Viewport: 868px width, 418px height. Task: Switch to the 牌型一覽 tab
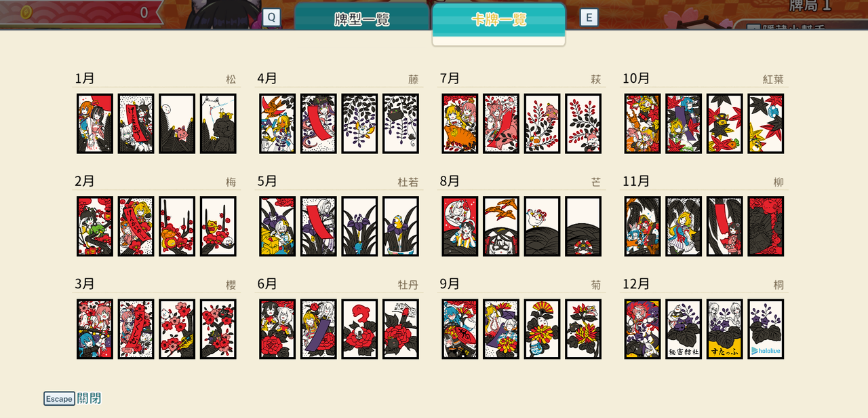(362, 18)
